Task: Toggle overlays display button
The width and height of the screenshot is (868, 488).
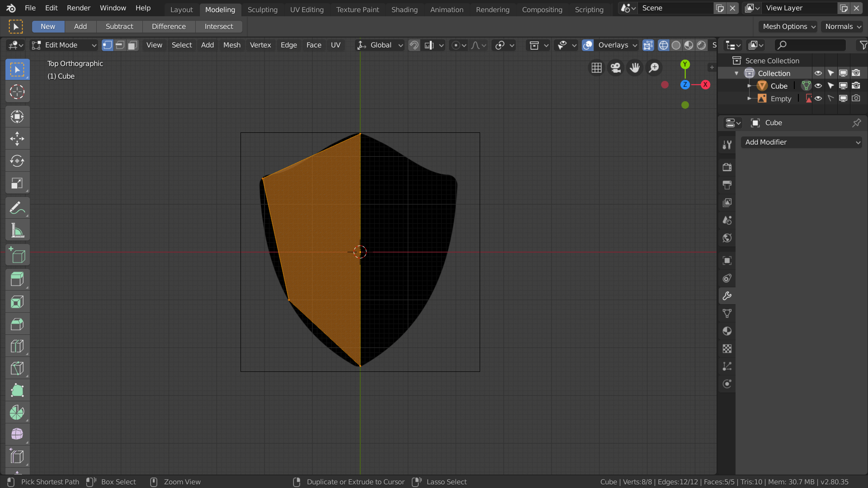Action: click(x=588, y=45)
